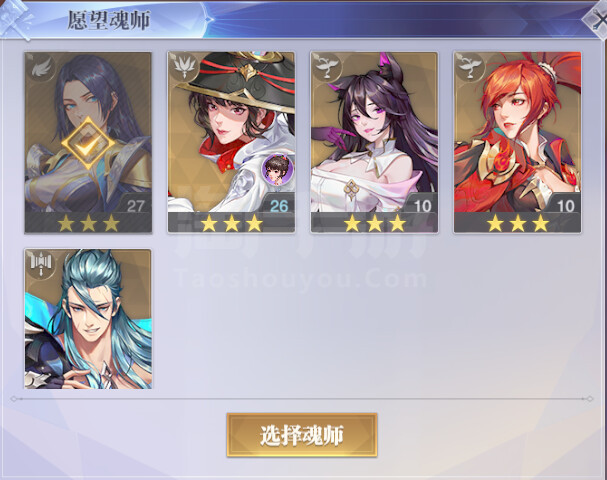Click the class icon on fox-eared girl card
The width and height of the screenshot is (607, 480).
[328, 67]
